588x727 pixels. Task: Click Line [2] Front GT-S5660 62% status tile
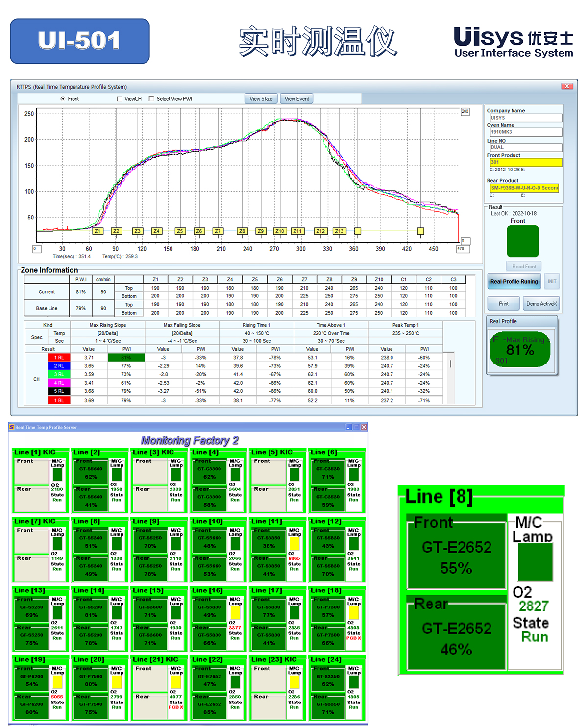click(91, 473)
